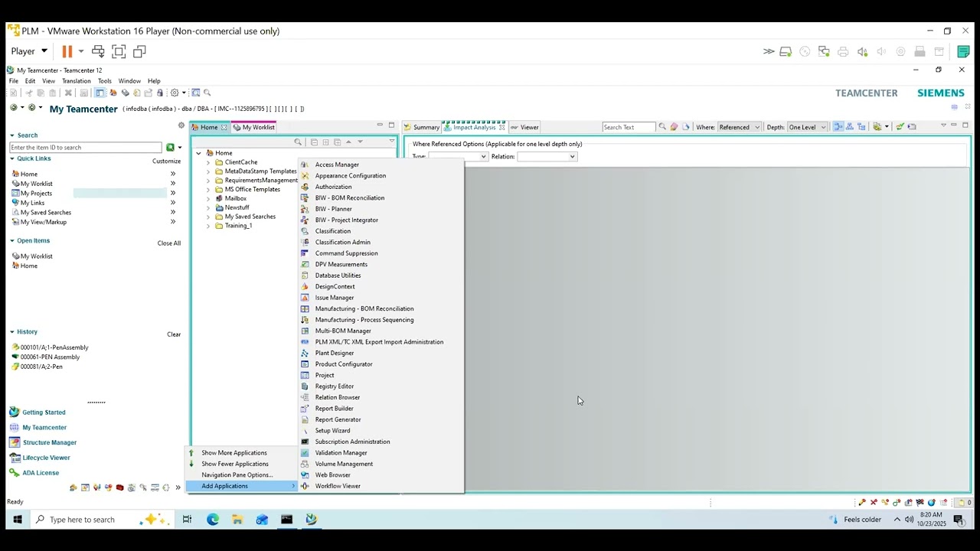
Task: Open Navigation Pane Options
Action: pyautogui.click(x=237, y=474)
